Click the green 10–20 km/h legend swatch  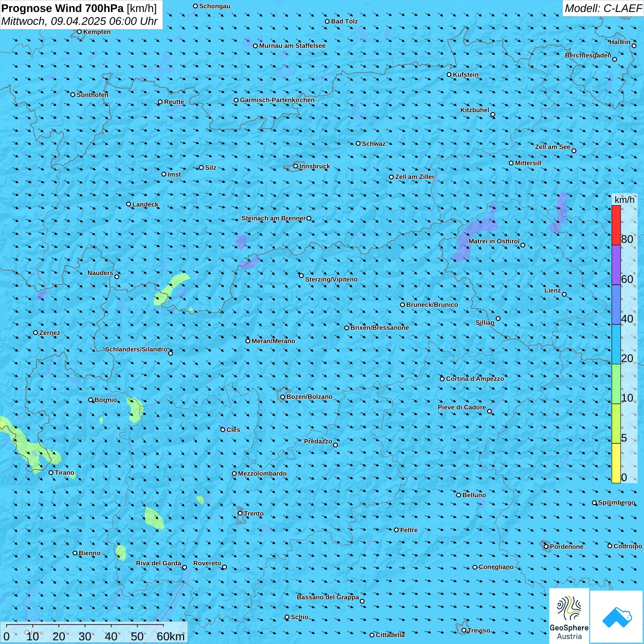click(x=616, y=384)
